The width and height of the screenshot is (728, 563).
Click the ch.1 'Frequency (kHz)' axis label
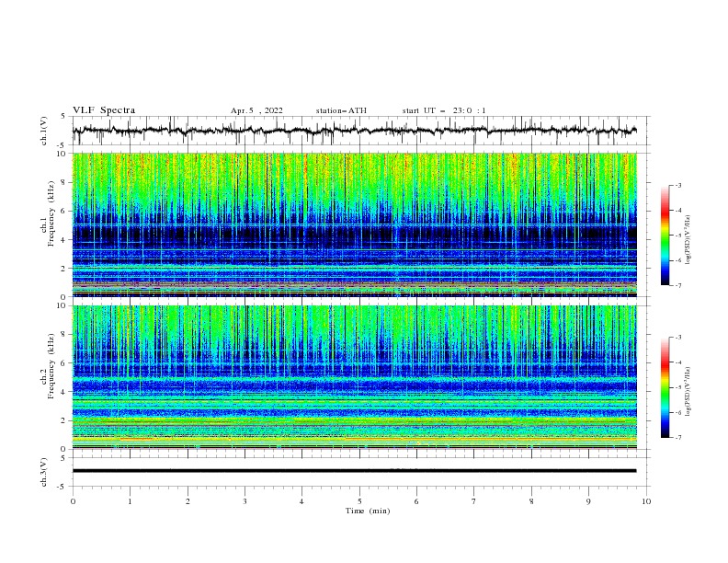pyautogui.click(x=51, y=212)
